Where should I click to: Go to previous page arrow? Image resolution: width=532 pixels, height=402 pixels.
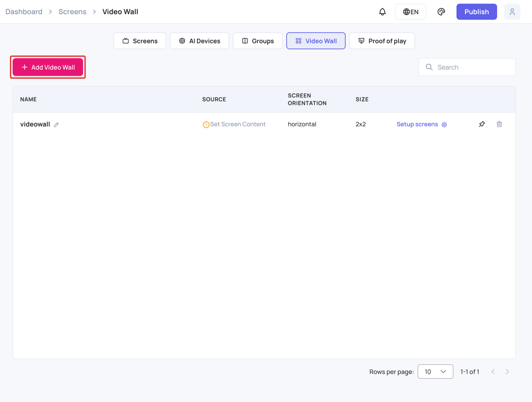tap(493, 371)
